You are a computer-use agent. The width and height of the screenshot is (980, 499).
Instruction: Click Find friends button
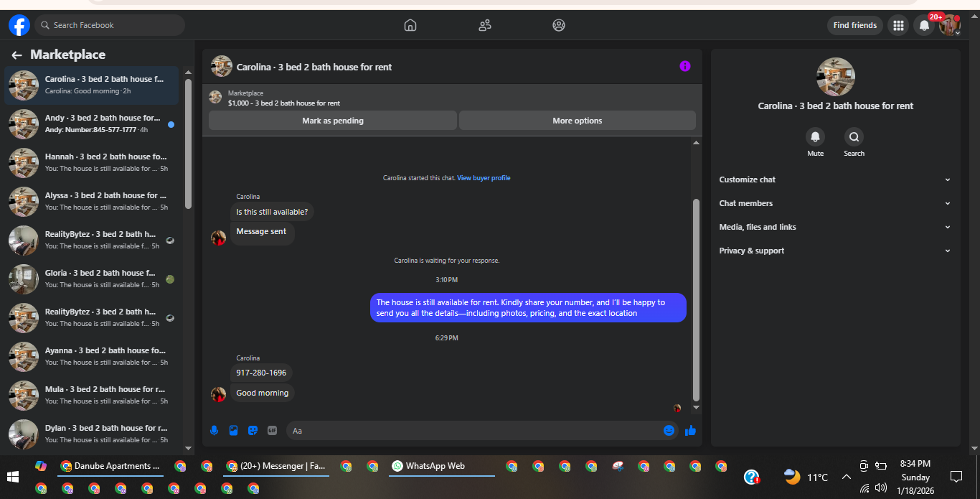[855, 26]
